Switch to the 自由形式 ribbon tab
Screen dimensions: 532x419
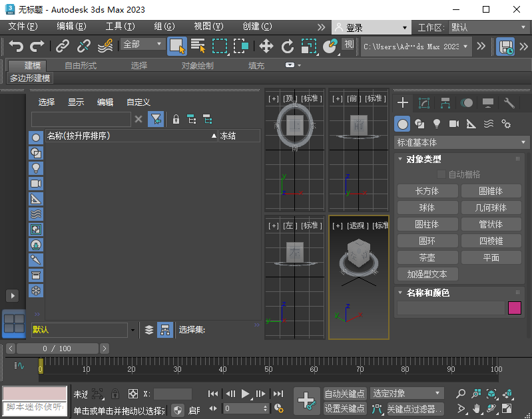81,65
